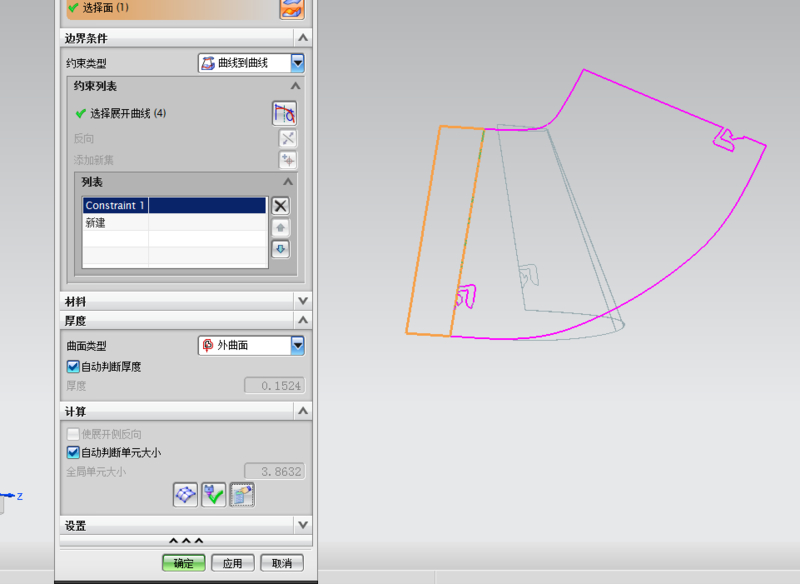Screen dimensions: 800x584
Task: Click the reverse direction (反向) icon
Action: [x=288, y=138]
